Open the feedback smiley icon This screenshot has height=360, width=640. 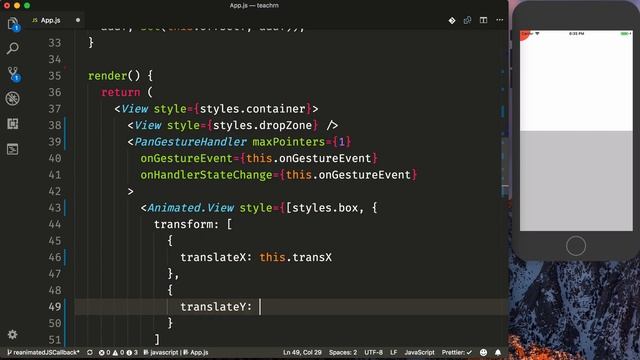coord(484,353)
